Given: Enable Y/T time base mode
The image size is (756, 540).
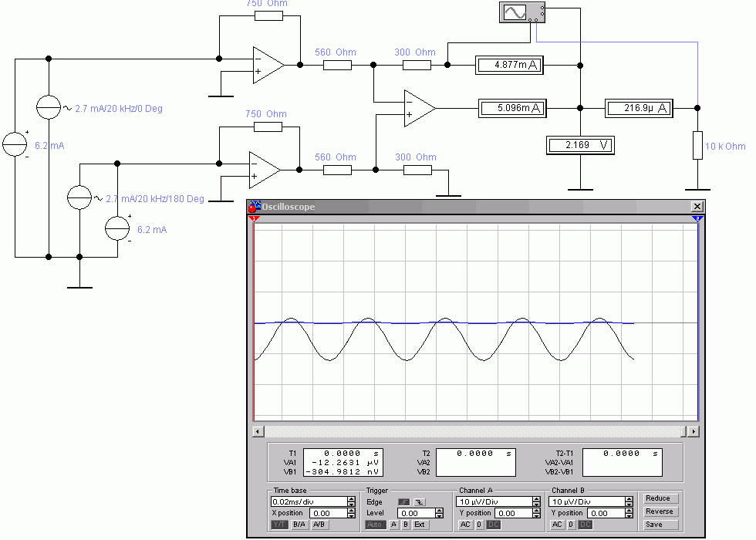Looking at the screenshot, I should pos(279,525).
